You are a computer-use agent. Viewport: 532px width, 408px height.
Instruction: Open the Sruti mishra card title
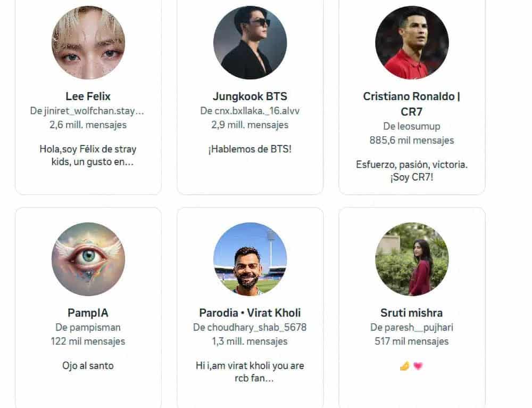[412, 313]
